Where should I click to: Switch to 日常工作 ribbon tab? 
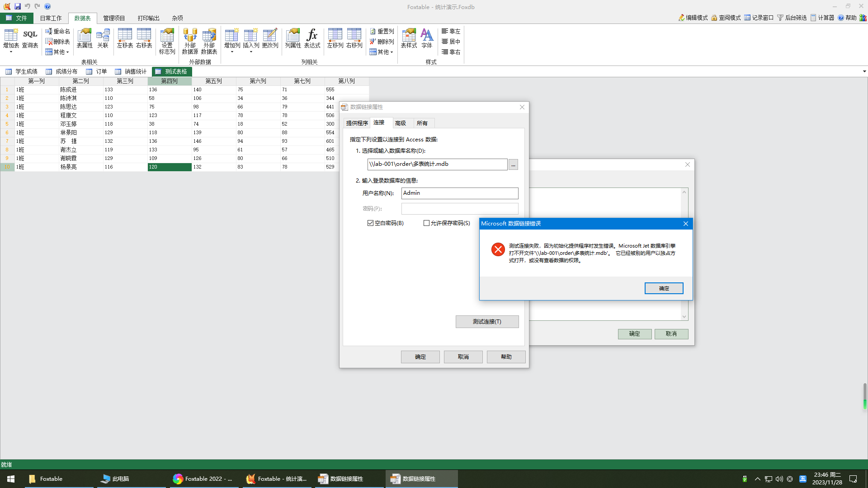[x=51, y=18]
